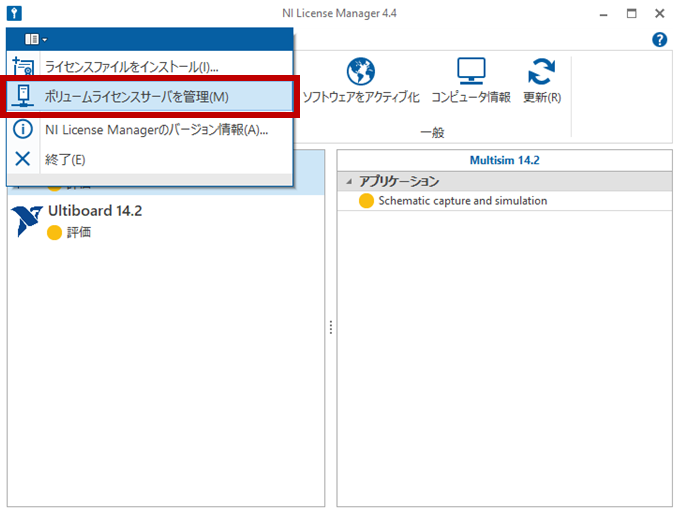The width and height of the screenshot is (678, 509).
Task: Click the 一般 ribbon group label
Action: tap(432, 132)
